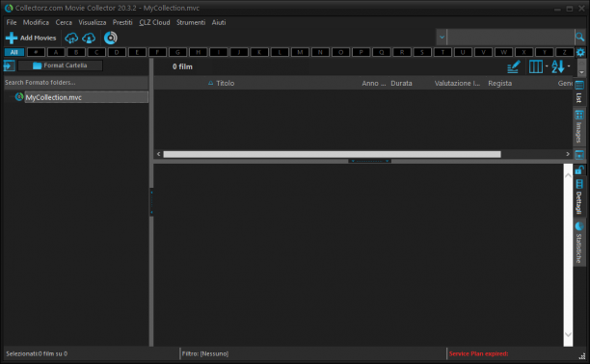This screenshot has height=364, width=590.
Task: Click the Selezionati: 0 film su 0 status text
Action: (x=37, y=353)
